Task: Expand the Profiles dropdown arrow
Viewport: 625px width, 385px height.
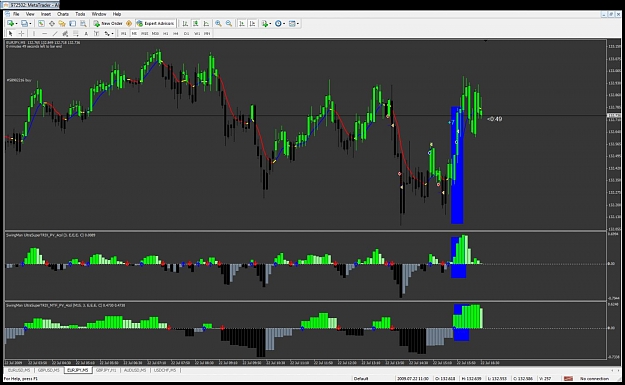Action: pyautogui.click(x=30, y=24)
